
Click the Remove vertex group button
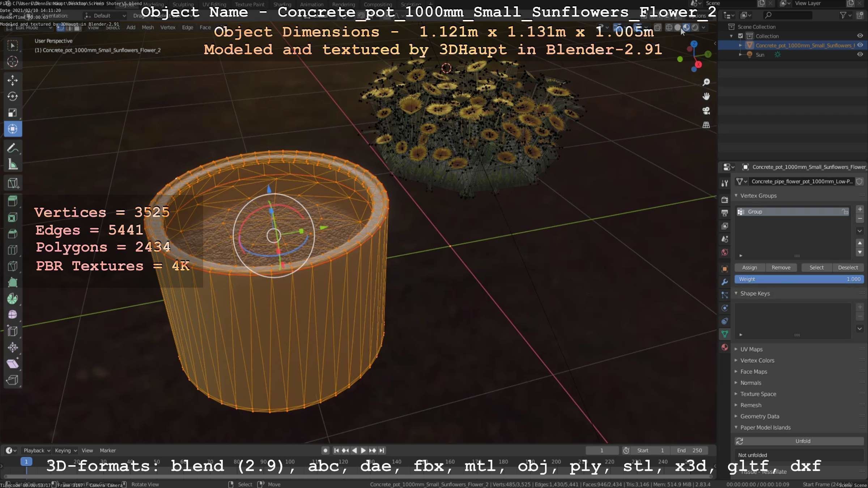click(x=781, y=267)
